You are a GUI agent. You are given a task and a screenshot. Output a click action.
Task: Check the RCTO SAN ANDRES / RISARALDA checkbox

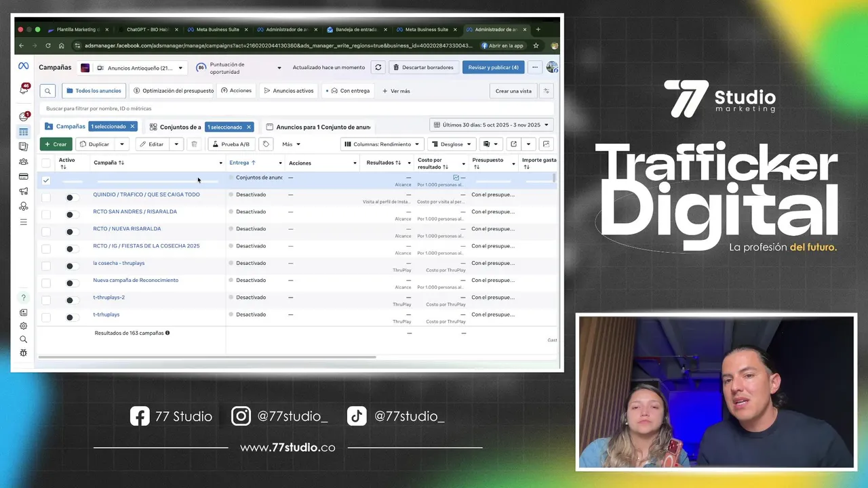pos(46,214)
